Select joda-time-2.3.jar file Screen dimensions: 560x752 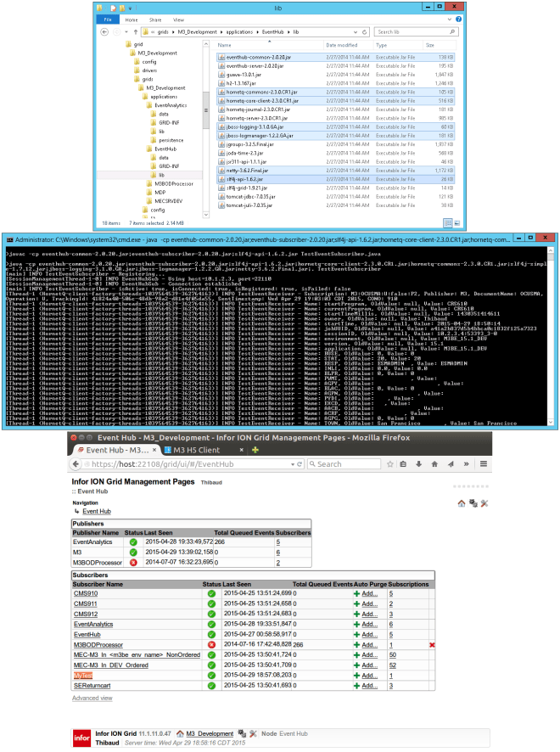tap(244, 153)
